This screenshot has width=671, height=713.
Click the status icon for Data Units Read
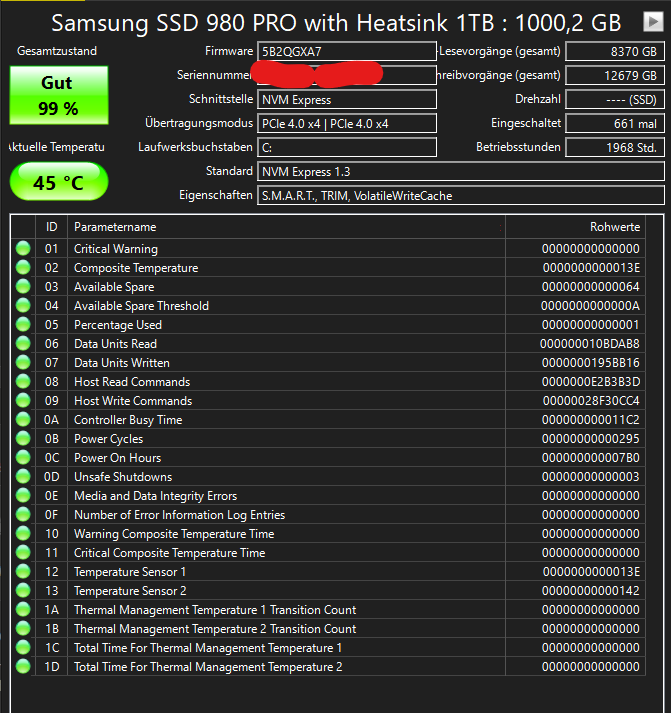tap(23, 343)
